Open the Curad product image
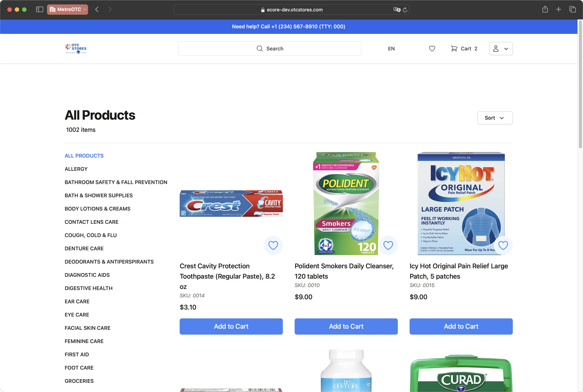Screen dimensions: 583x392 (x=461, y=372)
